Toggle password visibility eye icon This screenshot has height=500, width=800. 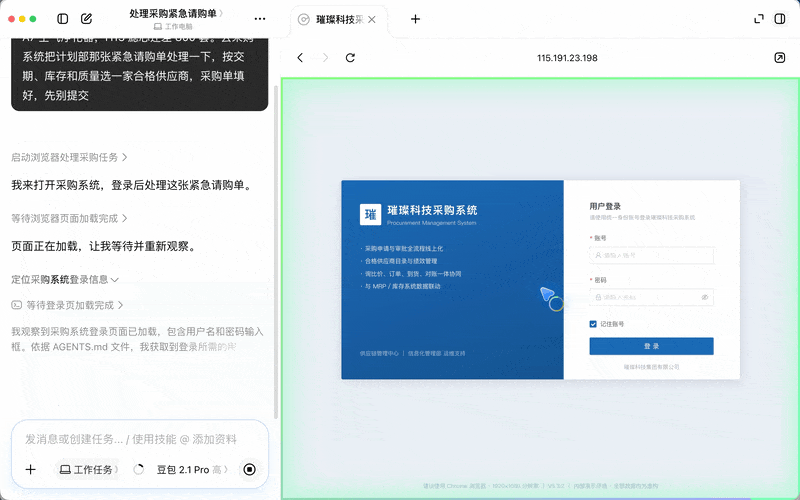pyautogui.click(x=705, y=297)
